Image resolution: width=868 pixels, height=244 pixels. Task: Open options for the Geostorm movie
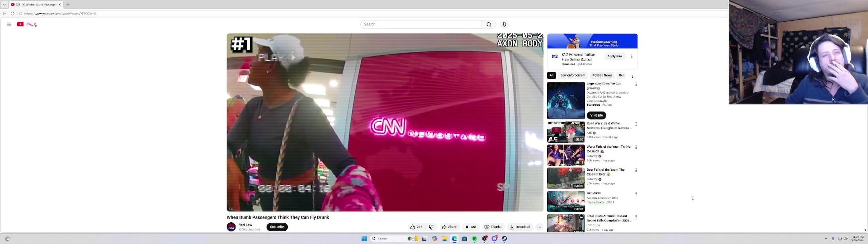click(x=636, y=194)
